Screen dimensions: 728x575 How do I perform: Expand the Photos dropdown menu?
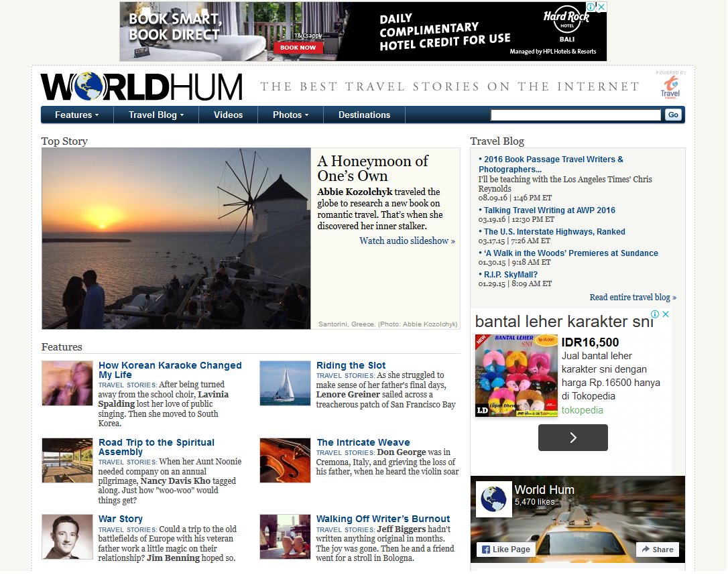(x=290, y=115)
